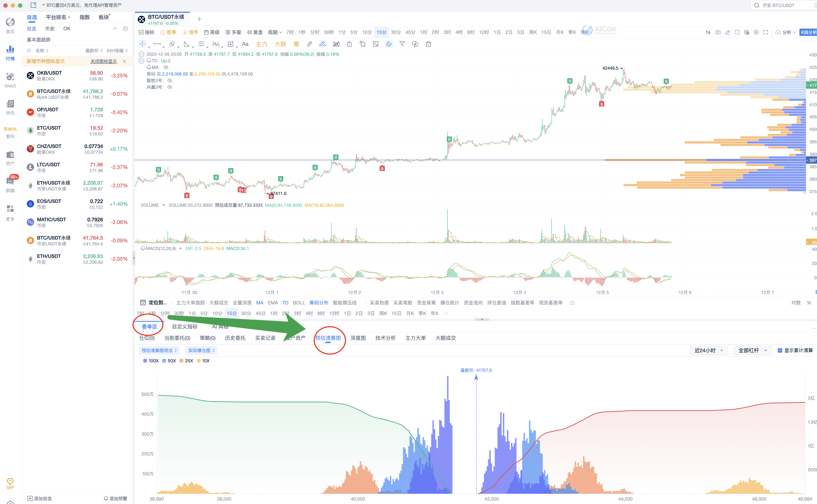Screen dimensions: 817x504
Task: Open the 预估清算图用法 link
Action: click(159, 350)
